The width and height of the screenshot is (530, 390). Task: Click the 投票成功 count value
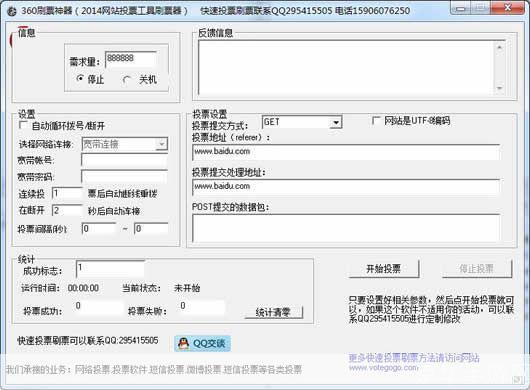[x=99, y=307]
